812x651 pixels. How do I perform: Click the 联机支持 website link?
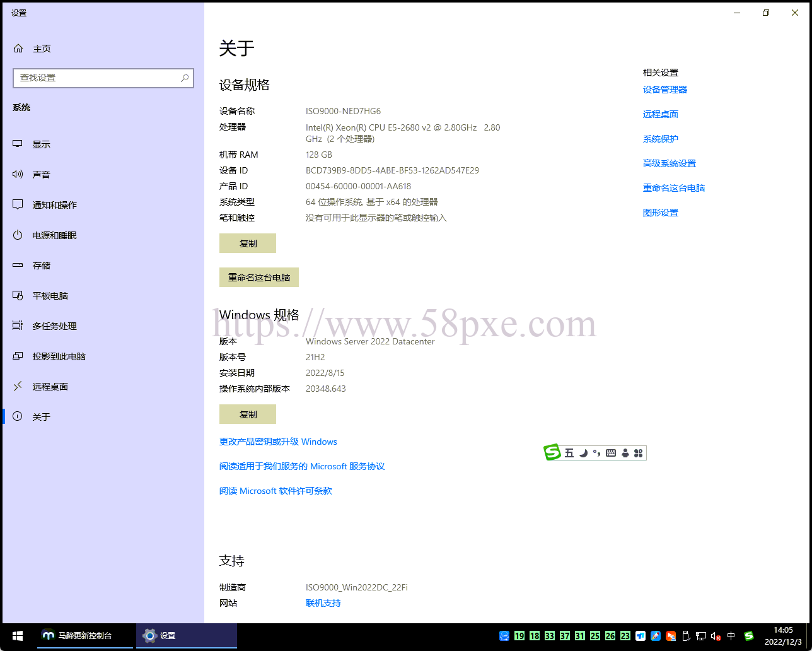point(323,603)
